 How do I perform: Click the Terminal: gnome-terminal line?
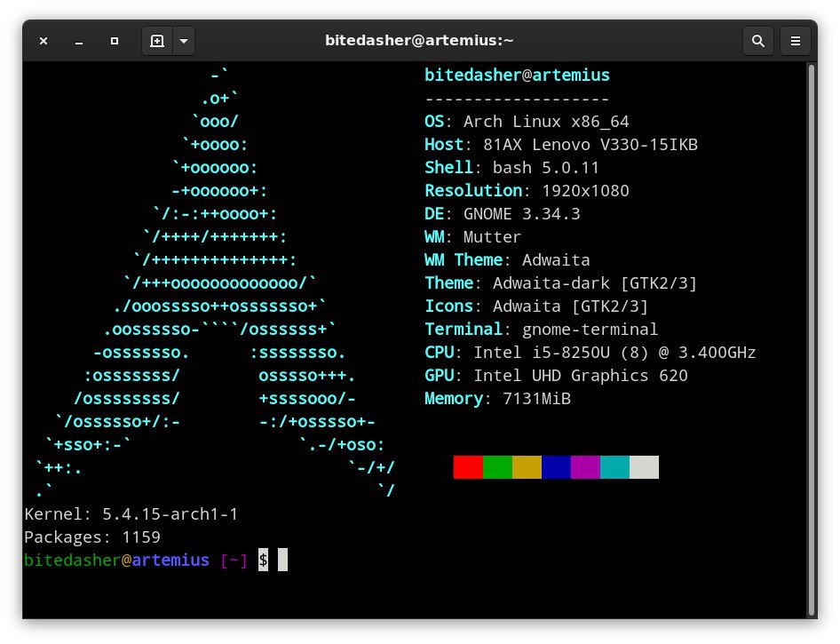point(541,329)
